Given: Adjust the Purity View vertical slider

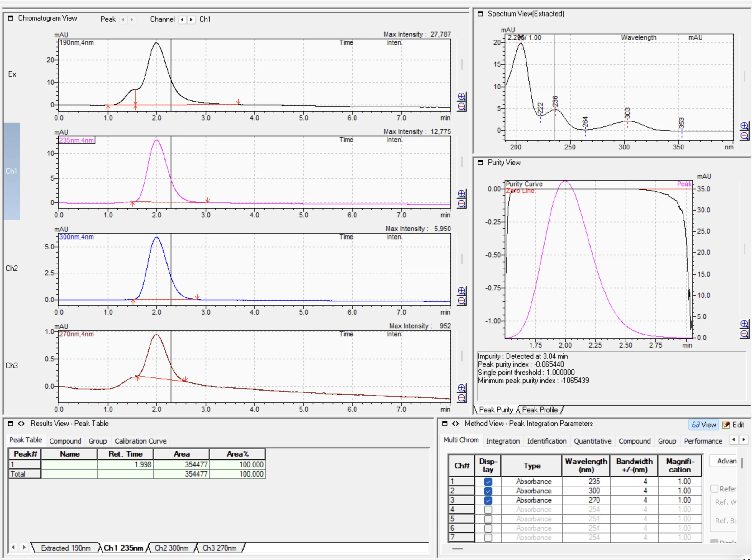Looking at the screenshot, I should (x=745, y=249).
